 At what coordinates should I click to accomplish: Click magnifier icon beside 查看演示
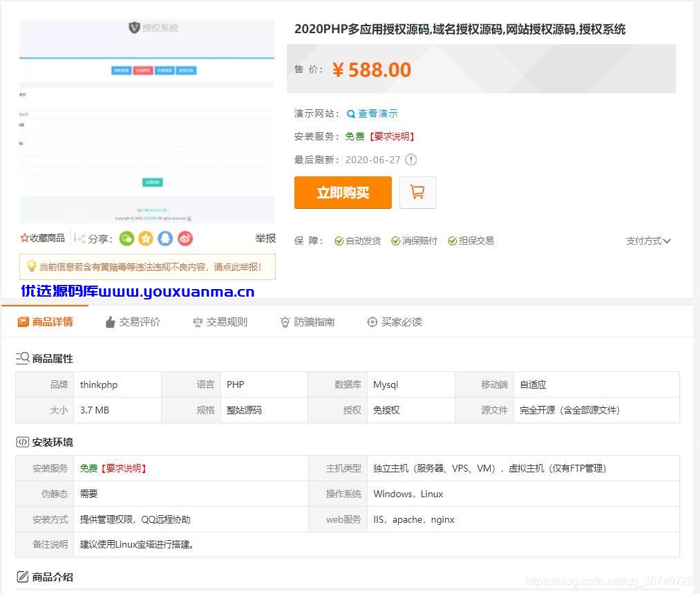coord(351,114)
